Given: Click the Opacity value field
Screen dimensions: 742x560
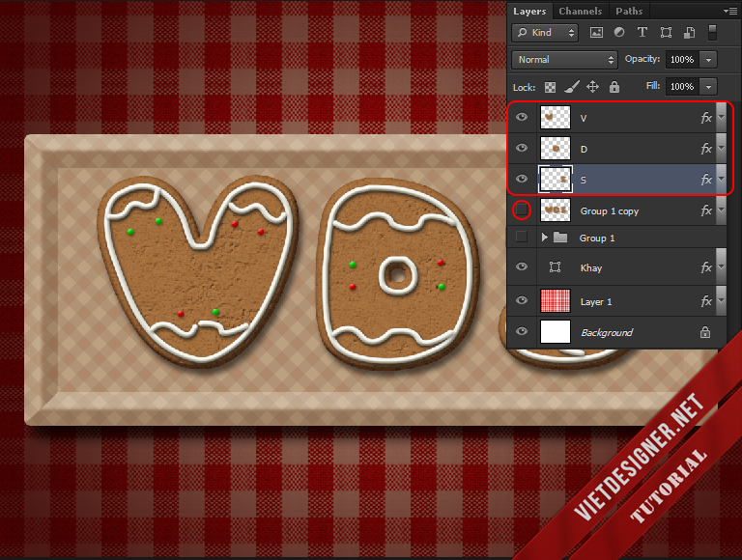Looking at the screenshot, I should [682, 60].
